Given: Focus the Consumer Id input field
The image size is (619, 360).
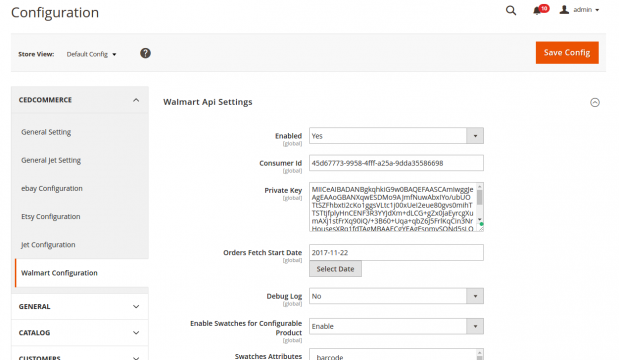Looking at the screenshot, I should click(x=396, y=163).
